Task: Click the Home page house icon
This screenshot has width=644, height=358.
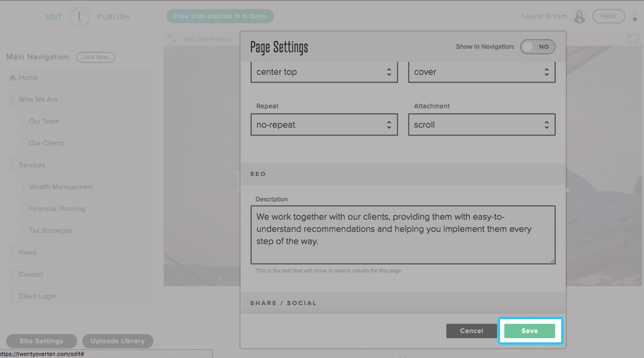Action: tap(13, 78)
